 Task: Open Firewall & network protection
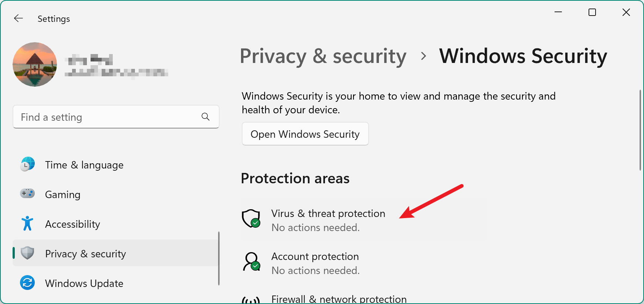coord(339,299)
